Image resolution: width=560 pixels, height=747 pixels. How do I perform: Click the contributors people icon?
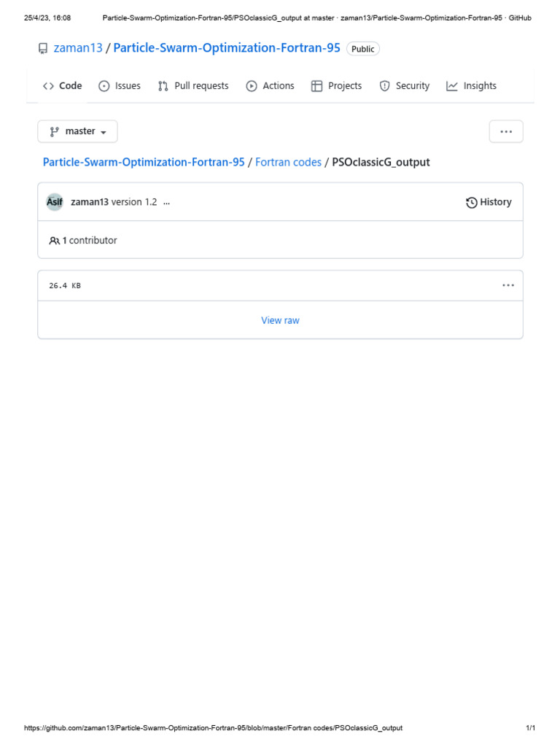[x=55, y=241]
